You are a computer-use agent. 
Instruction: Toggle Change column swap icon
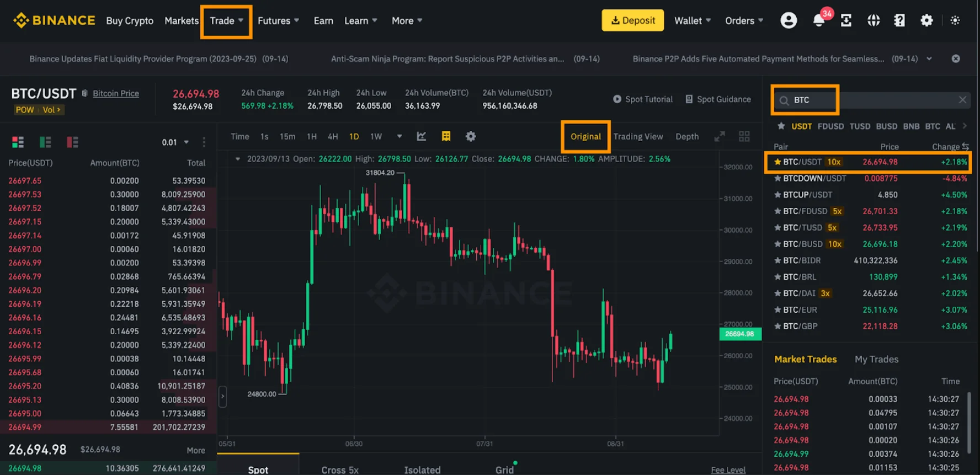pyautogui.click(x=965, y=147)
